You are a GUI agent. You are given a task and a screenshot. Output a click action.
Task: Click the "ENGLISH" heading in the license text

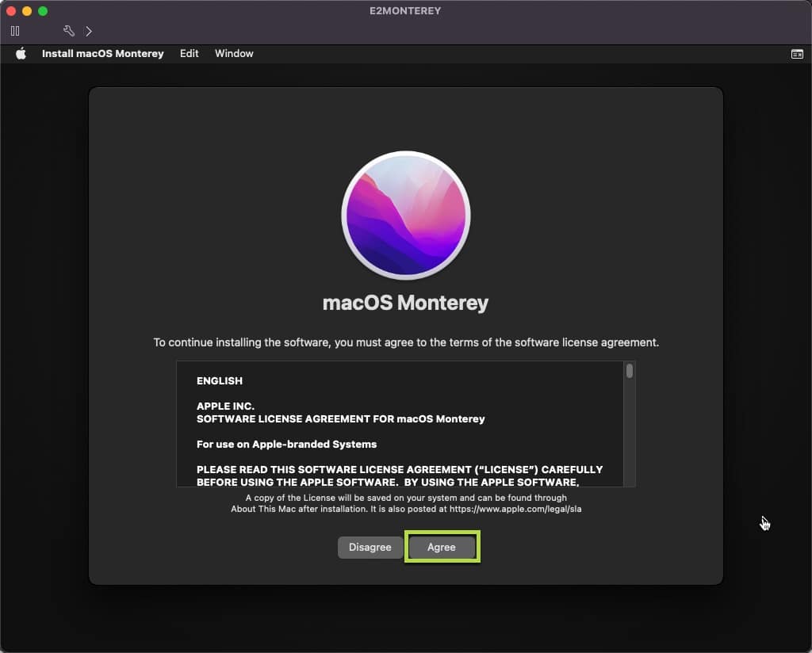pyautogui.click(x=220, y=381)
